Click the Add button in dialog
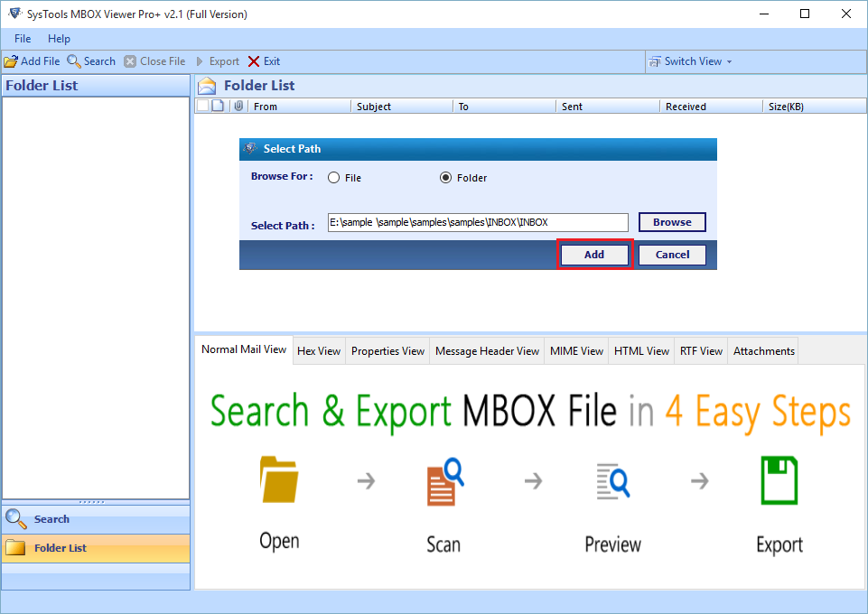This screenshot has width=868, height=614. point(594,255)
